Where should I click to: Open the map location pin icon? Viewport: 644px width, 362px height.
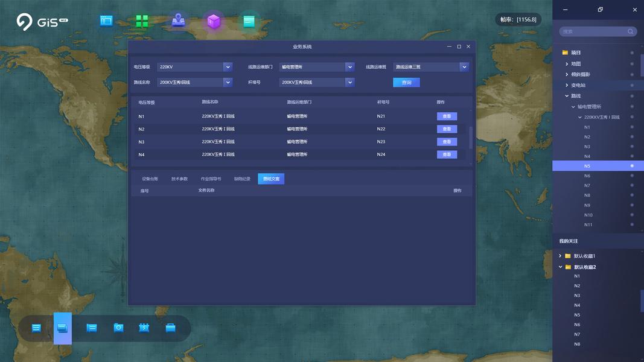click(x=178, y=21)
